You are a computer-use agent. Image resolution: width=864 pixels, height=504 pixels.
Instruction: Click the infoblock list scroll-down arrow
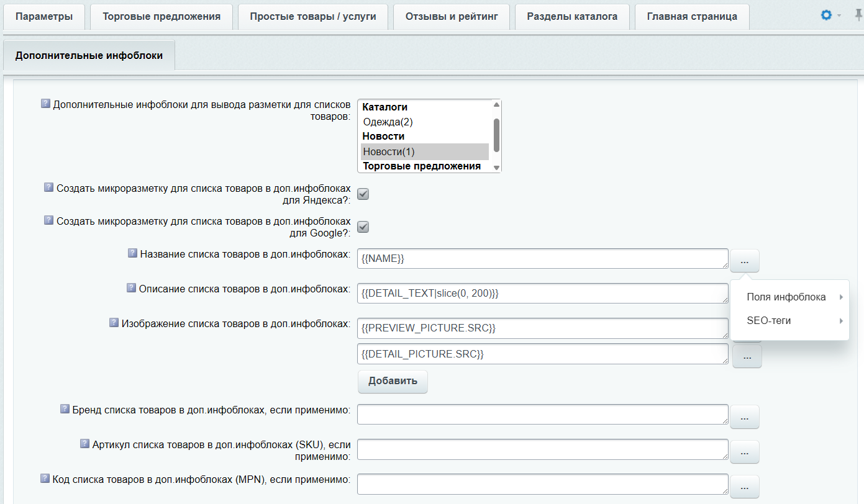[496, 168]
